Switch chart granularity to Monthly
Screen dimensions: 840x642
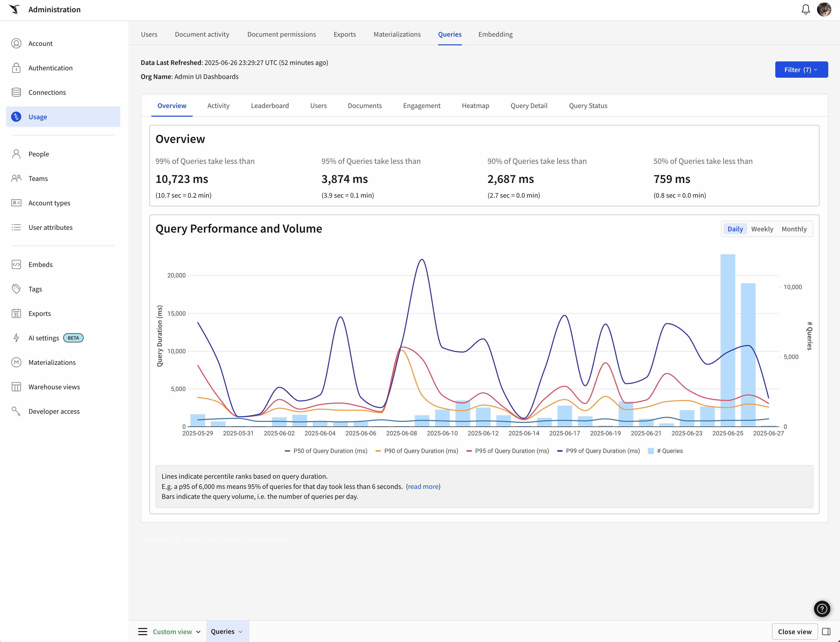794,229
